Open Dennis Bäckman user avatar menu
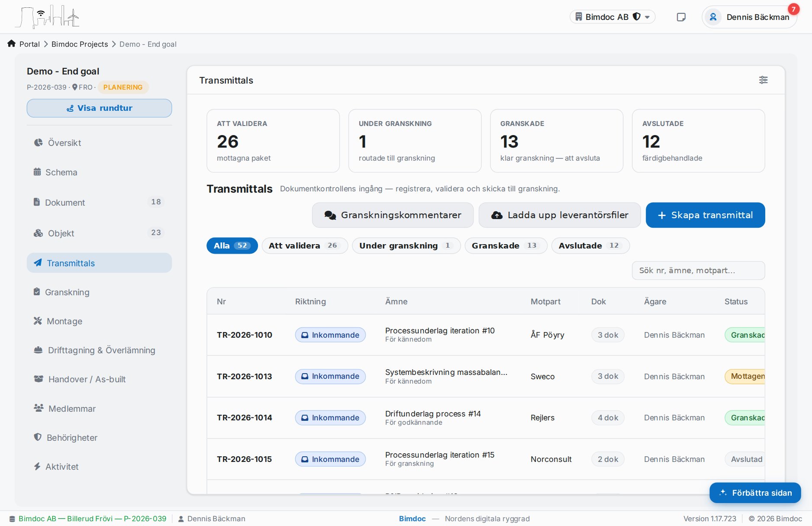Image resolution: width=812 pixels, height=526 pixels. tap(749, 17)
